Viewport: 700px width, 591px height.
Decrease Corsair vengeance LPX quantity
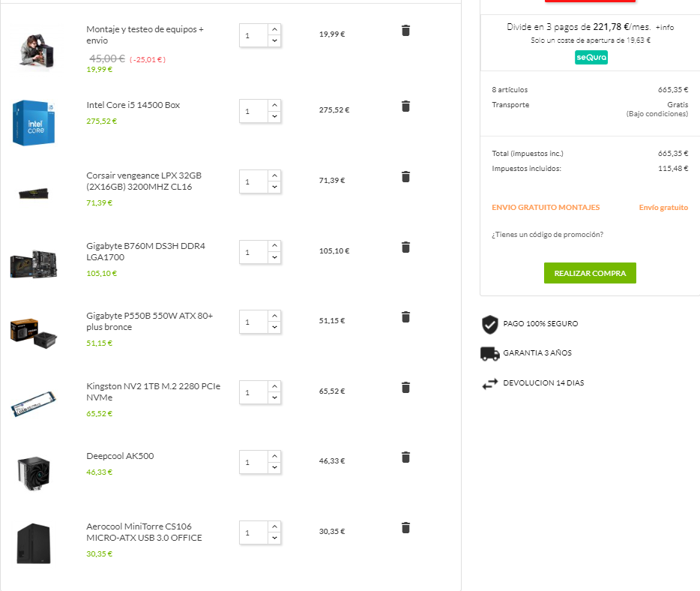coord(274,187)
